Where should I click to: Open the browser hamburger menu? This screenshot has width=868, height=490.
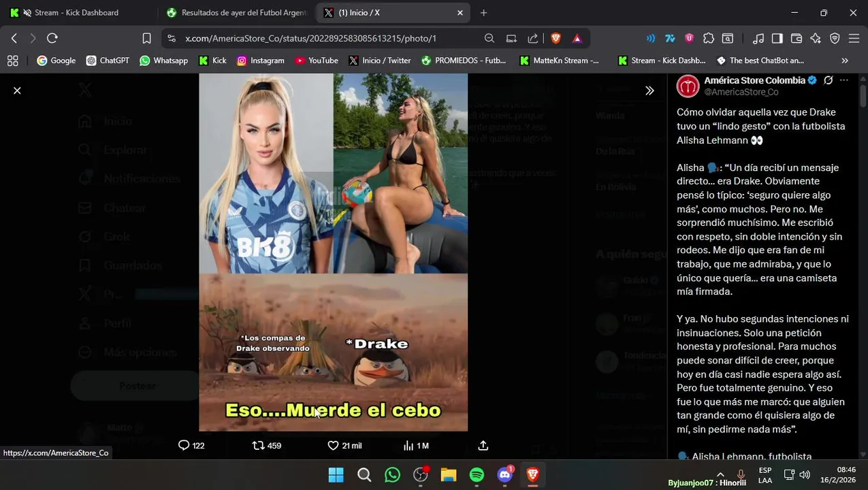click(x=854, y=39)
